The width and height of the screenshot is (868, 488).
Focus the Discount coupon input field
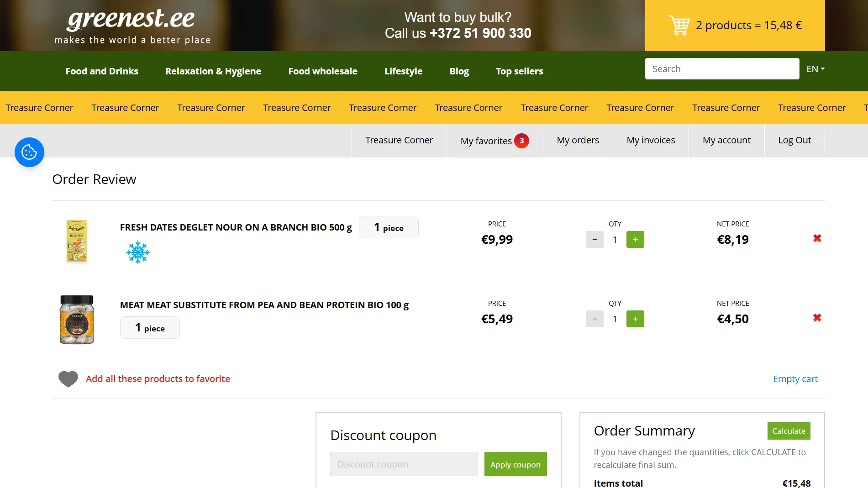pyautogui.click(x=404, y=464)
